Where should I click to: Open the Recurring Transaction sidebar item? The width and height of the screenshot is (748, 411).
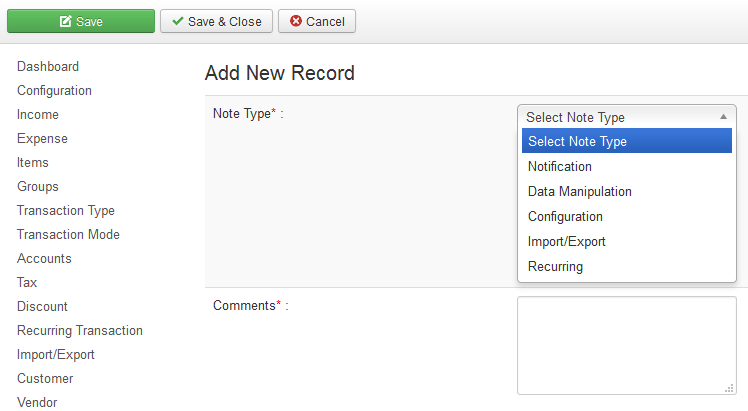coord(80,330)
